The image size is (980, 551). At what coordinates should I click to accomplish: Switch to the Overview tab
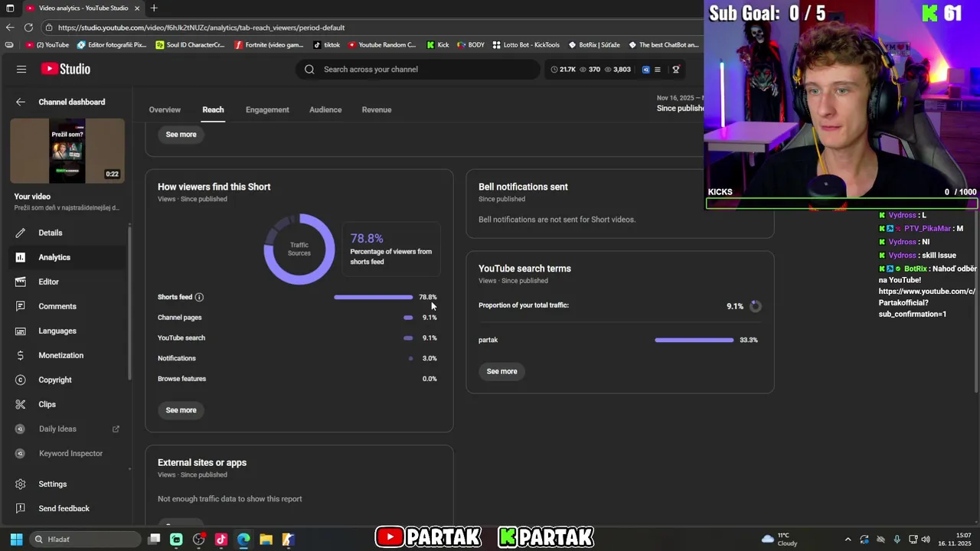point(165,109)
